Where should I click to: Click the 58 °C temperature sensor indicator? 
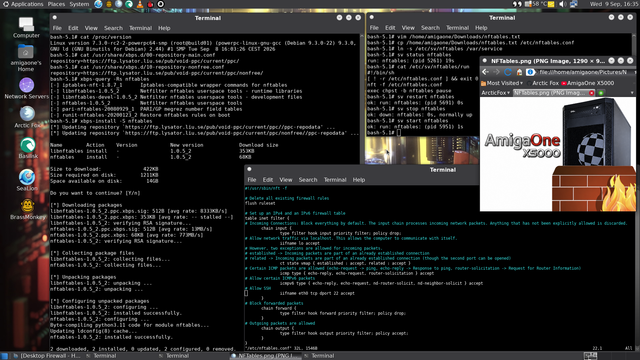[x=536, y=4]
